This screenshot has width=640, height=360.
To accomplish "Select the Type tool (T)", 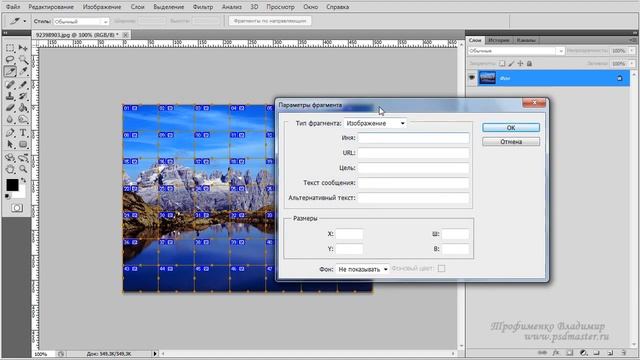I will point(23,133).
